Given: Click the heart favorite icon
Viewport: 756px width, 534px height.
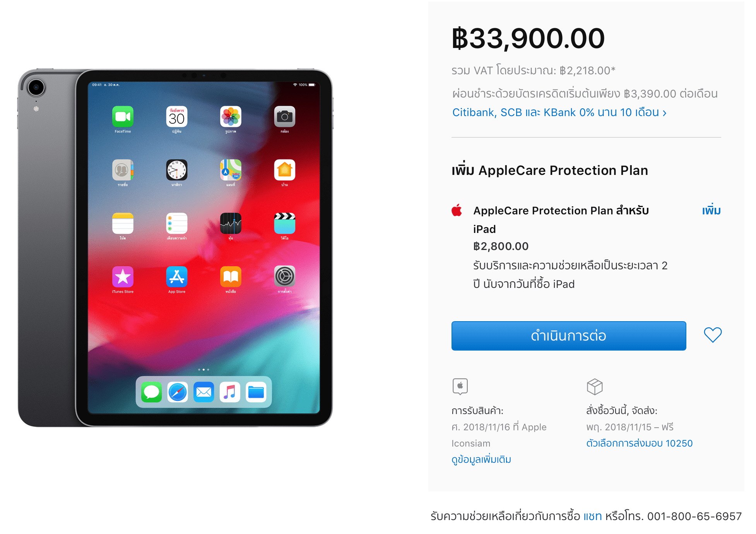Looking at the screenshot, I should (713, 335).
